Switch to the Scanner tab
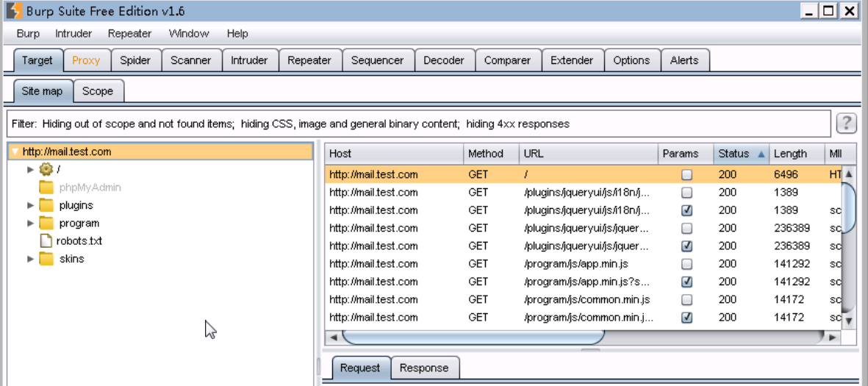 (x=191, y=60)
